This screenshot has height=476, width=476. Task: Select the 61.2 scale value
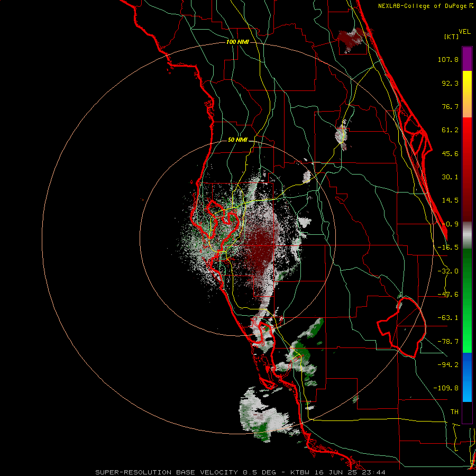(x=450, y=130)
